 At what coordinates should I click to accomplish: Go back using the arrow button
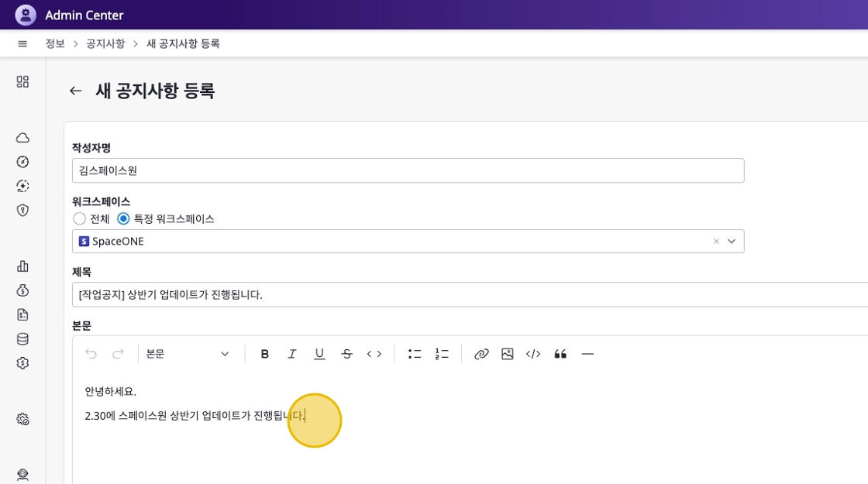[75, 91]
